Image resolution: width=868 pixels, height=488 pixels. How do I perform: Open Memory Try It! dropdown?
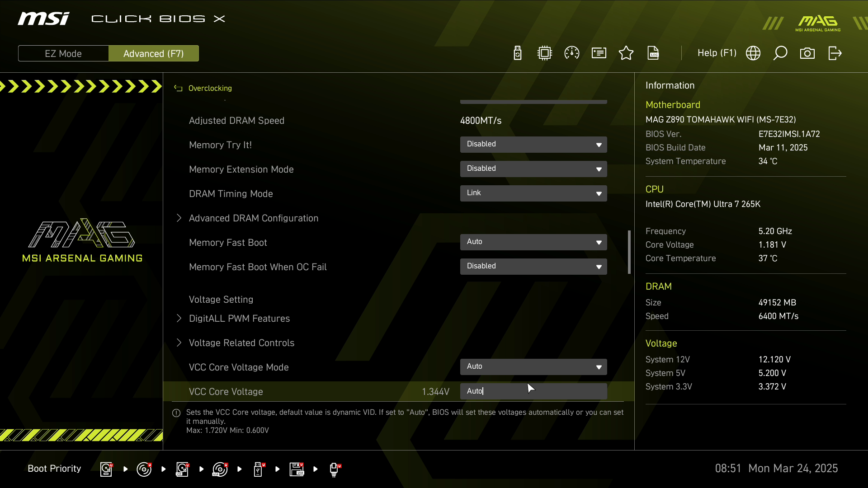coord(533,145)
